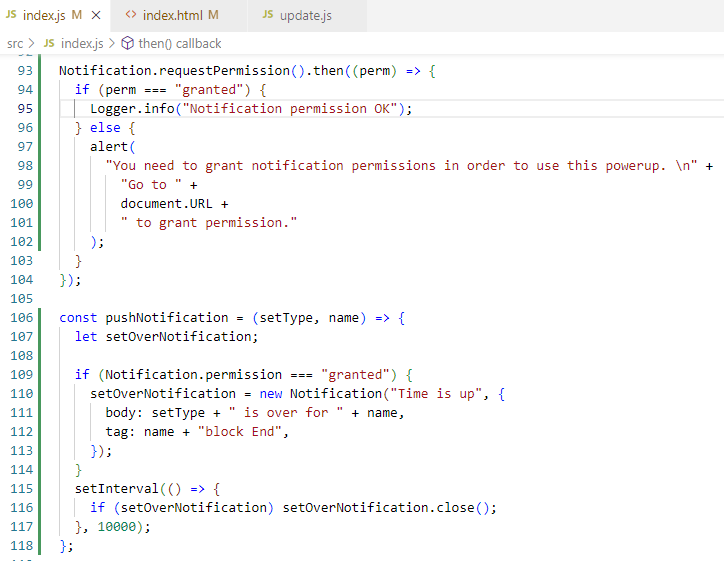
Task: Click the " to grant permission." string
Action: click(209, 223)
